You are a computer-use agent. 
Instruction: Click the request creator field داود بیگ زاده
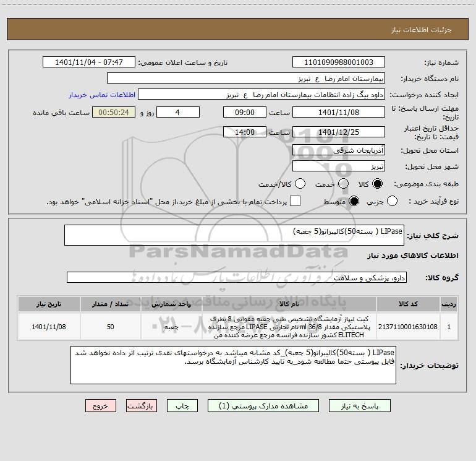point(261,95)
